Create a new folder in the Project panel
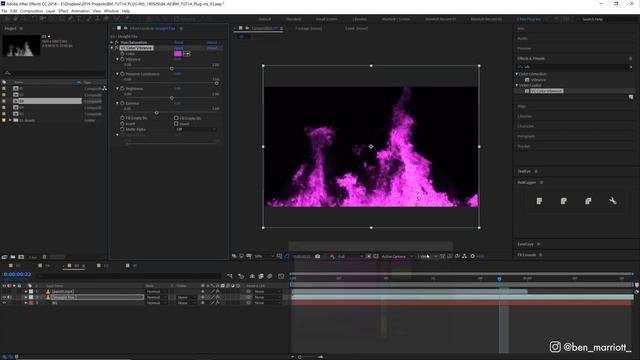The height and width of the screenshot is (360, 640). click(x=13, y=257)
